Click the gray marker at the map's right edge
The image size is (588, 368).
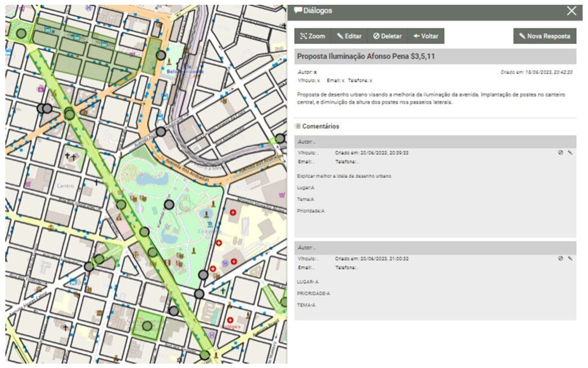280,138
